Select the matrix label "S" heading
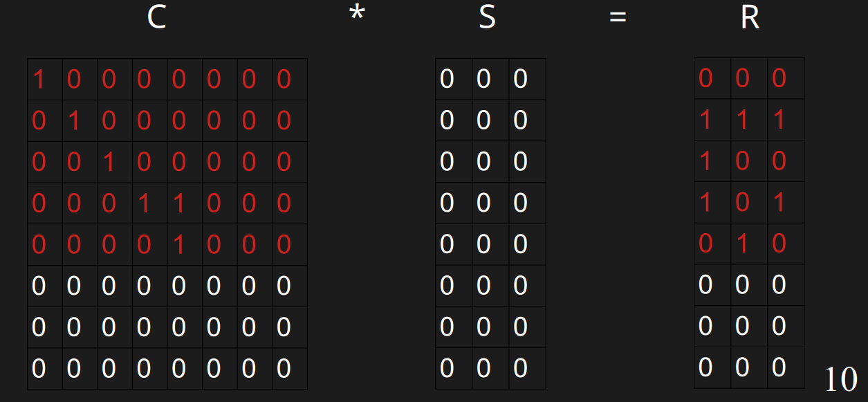The width and height of the screenshot is (868, 402). click(x=487, y=18)
